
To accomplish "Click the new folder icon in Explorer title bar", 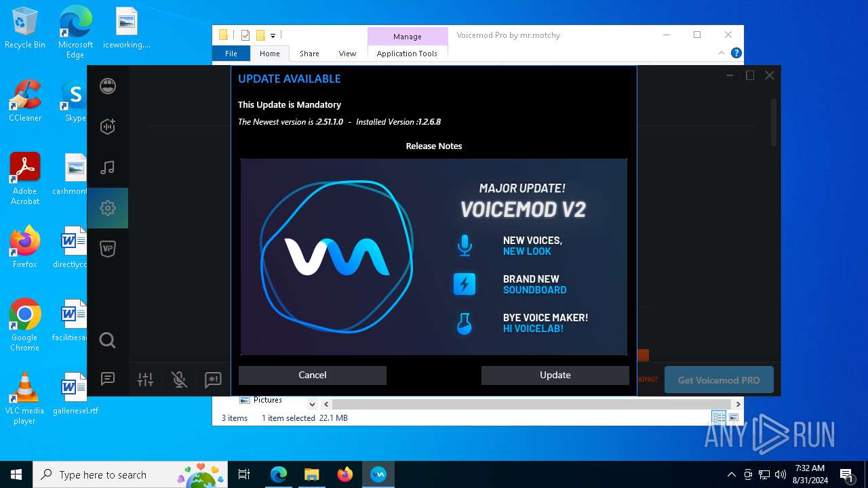I will (260, 35).
